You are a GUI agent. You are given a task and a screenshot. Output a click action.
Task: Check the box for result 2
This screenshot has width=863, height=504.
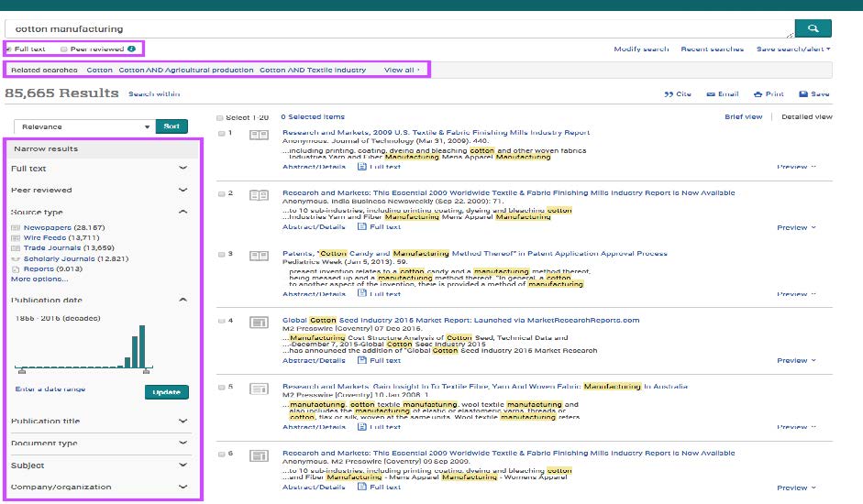(221, 193)
